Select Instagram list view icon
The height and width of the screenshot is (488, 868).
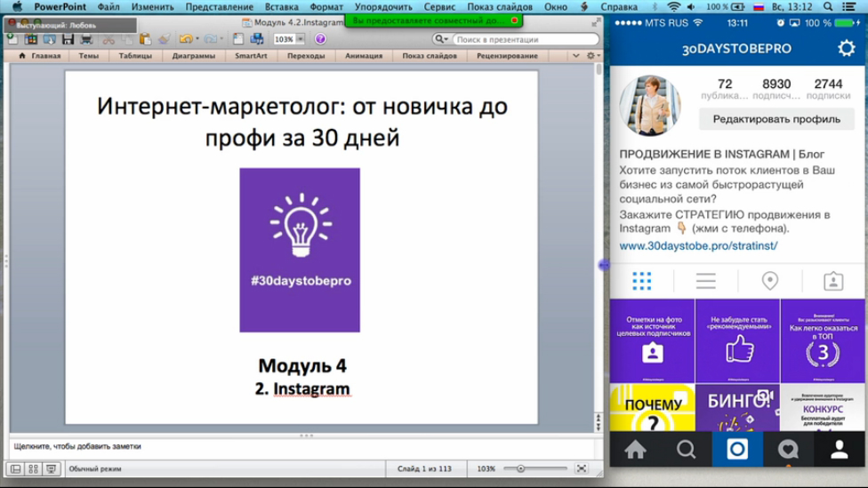pos(706,281)
